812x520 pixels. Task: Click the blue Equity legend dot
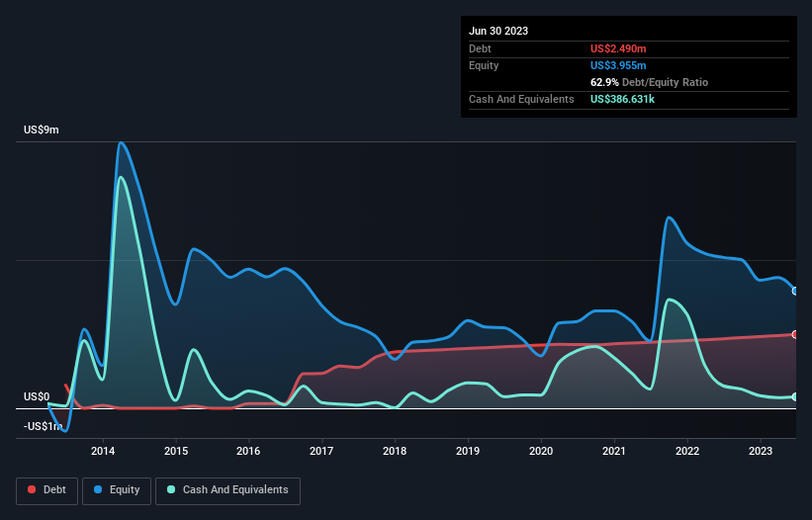[x=98, y=489]
